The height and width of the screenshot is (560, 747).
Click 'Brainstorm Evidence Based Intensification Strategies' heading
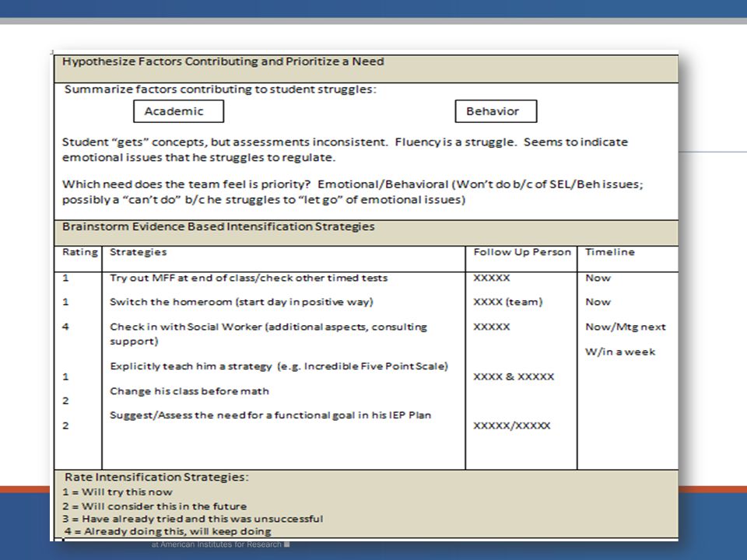[x=218, y=226]
